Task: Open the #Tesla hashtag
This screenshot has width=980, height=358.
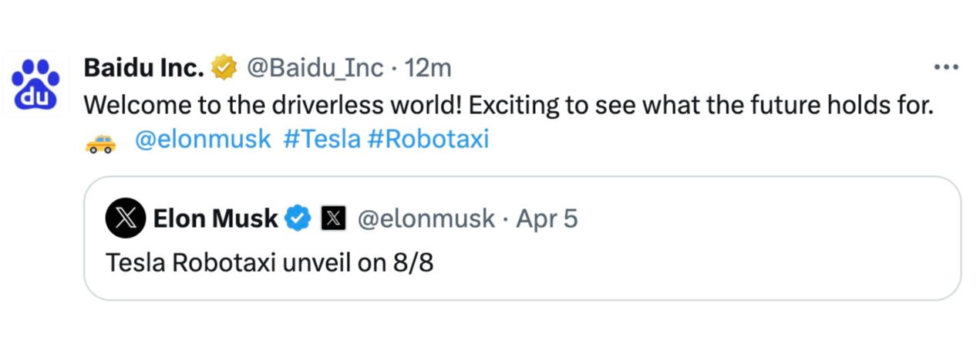Action: (x=322, y=140)
